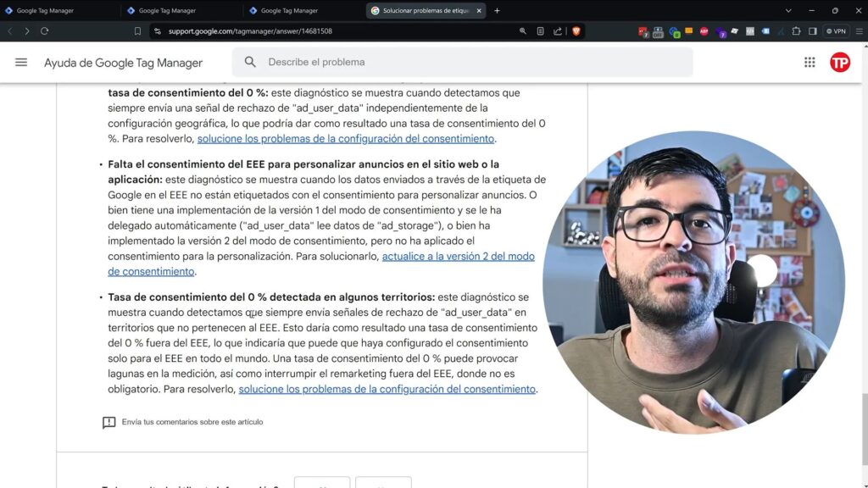This screenshot has height=488, width=868.
Task: Go forward in browser history
Action: pos(26,31)
